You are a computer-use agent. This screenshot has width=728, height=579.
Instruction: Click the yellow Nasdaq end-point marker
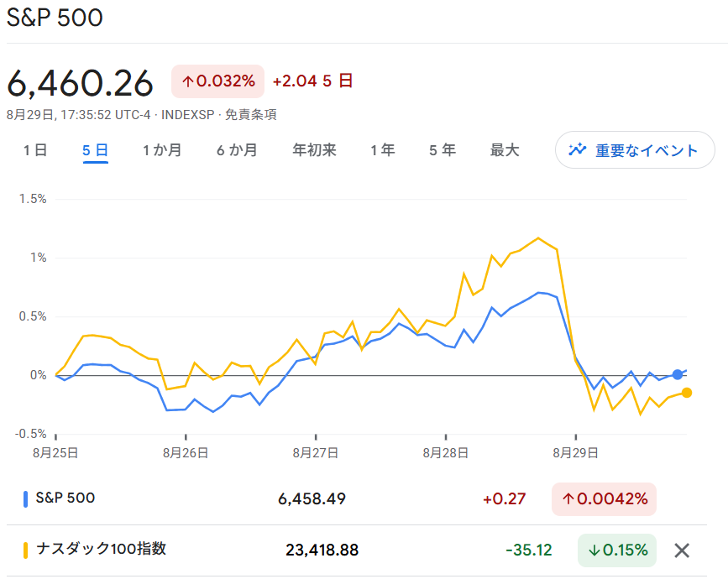(x=687, y=393)
